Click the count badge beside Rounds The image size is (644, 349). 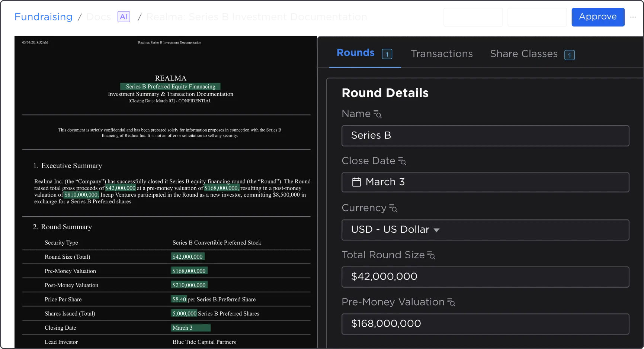pos(387,54)
